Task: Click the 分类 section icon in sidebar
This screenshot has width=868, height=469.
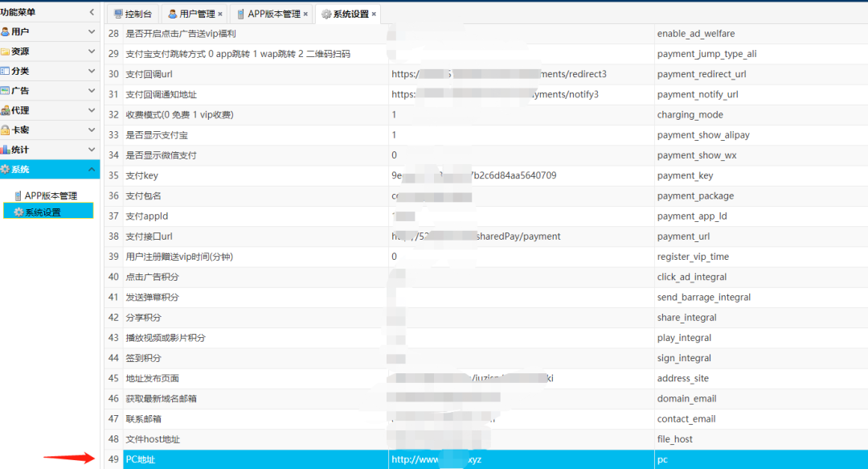Action: click(x=6, y=71)
